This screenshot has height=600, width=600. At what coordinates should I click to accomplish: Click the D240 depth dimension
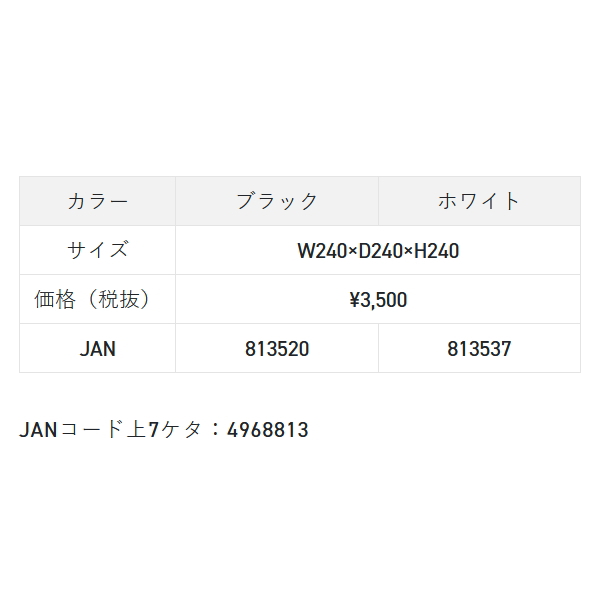point(378,251)
